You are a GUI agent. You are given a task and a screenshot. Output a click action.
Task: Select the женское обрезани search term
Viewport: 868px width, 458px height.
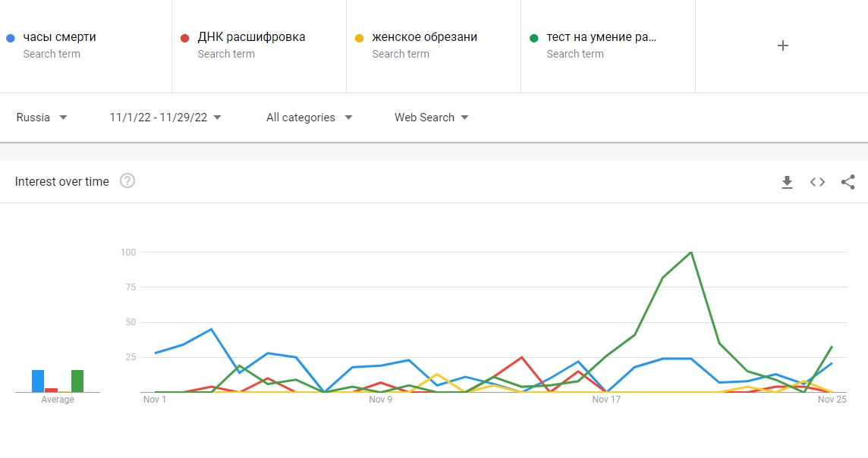click(424, 37)
